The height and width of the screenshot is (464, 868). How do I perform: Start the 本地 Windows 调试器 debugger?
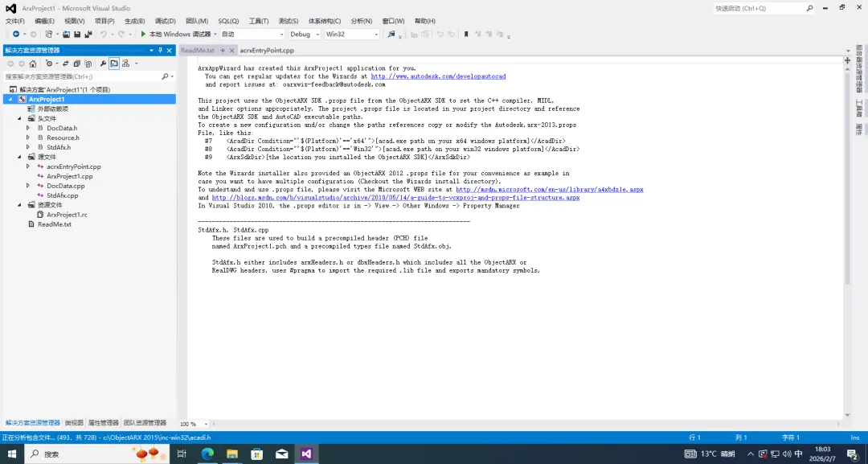pyautogui.click(x=176, y=35)
